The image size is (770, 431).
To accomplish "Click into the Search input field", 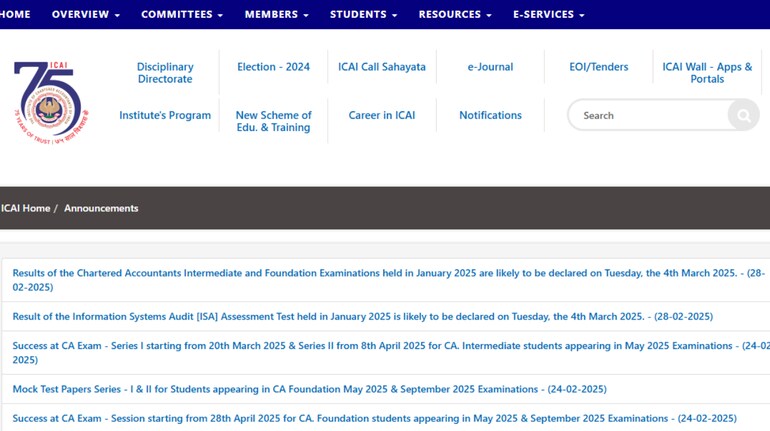I will (x=648, y=115).
